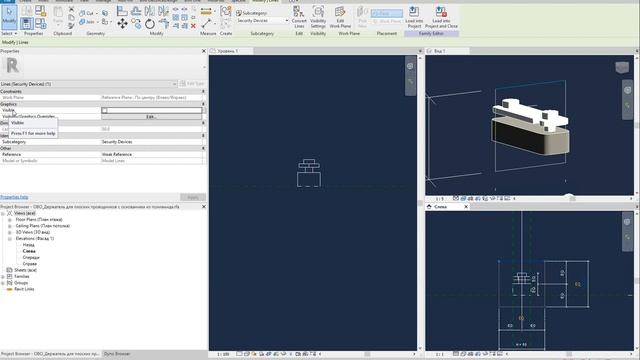Collapse the Elevations (Фасад 1) node
Image resolution: width=640 pixels, height=360 pixels.
10,239
